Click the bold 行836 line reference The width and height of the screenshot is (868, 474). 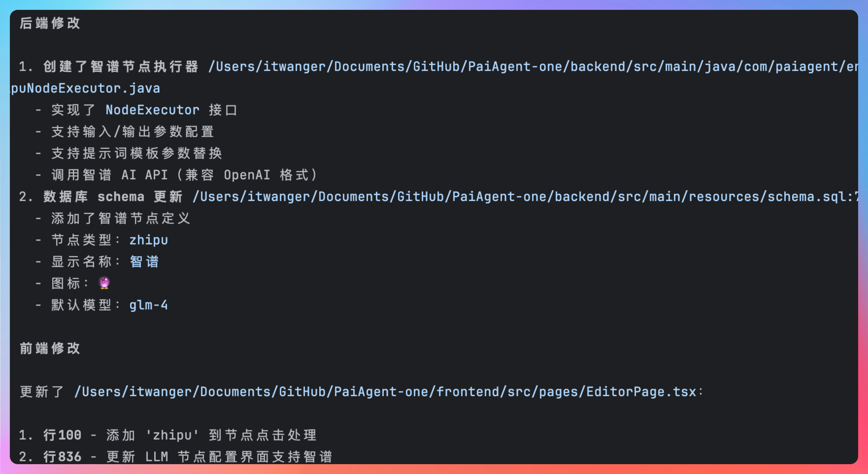tap(62, 457)
